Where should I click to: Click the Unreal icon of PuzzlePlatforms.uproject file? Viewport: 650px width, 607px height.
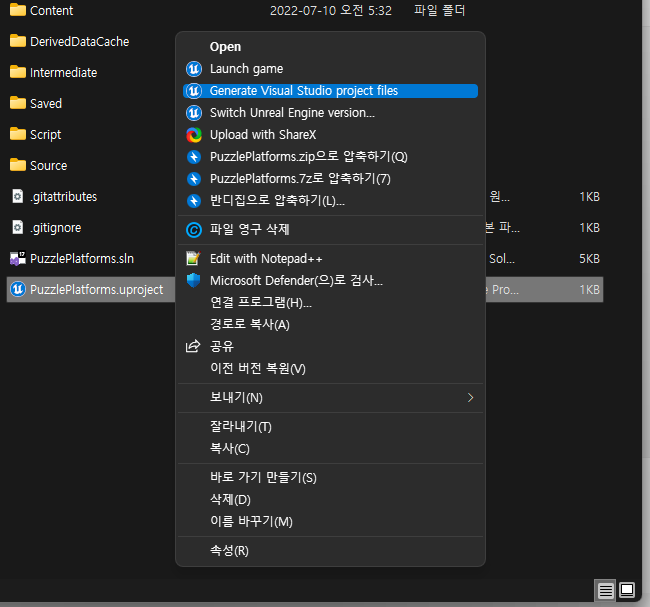click(18, 289)
